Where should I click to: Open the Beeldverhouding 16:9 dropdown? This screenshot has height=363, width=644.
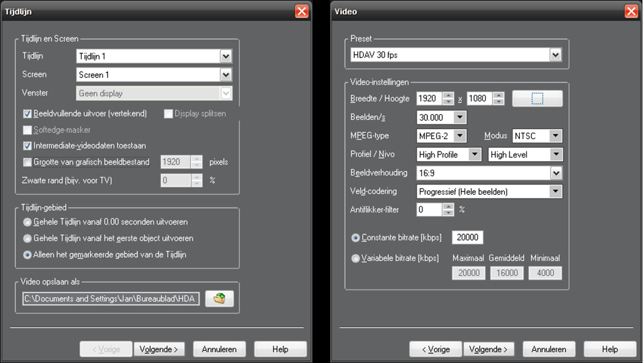[x=555, y=173]
